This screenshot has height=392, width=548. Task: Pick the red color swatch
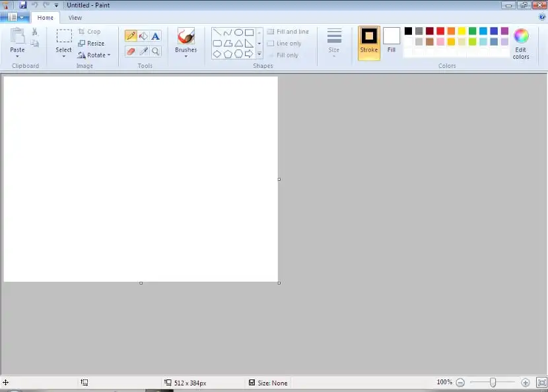(440, 31)
